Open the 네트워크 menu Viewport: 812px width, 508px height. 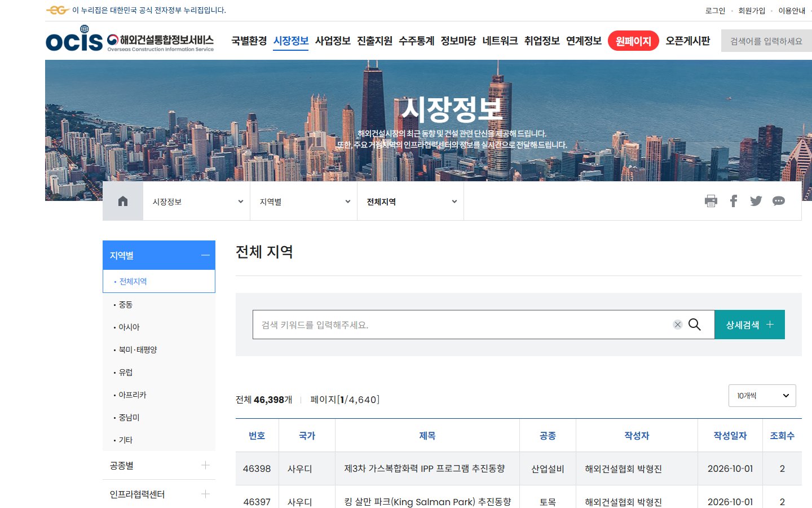click(x=500, y=41)
